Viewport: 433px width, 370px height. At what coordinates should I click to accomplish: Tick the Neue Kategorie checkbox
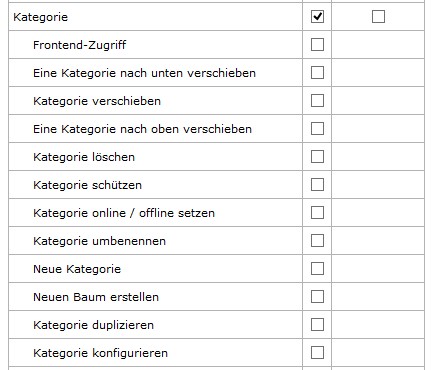coord(317,268)
